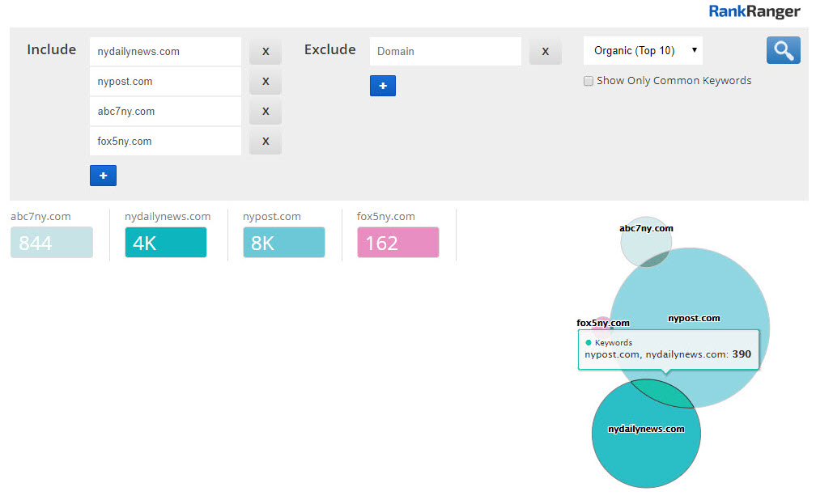The height and width of the screenshot is (504, 816).
Task: Click the abc7ny.com heading above 844
Action: tap(40, 216)
